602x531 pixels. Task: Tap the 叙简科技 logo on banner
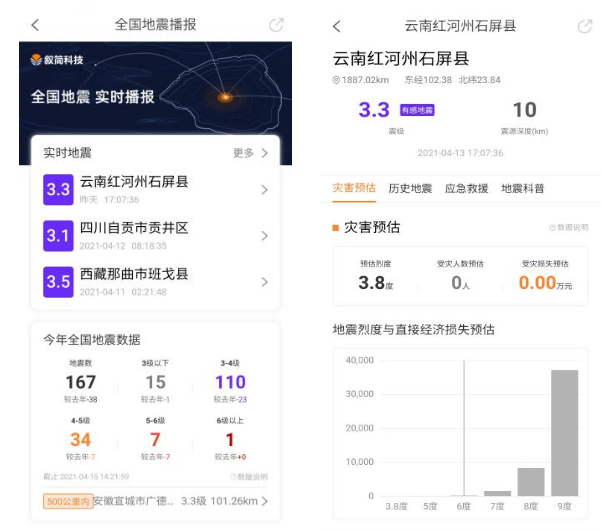58,60
